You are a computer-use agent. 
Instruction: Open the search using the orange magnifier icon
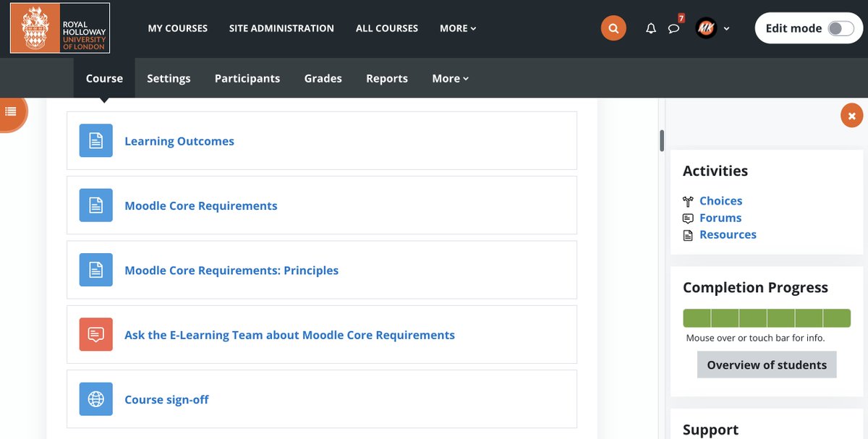613,27
